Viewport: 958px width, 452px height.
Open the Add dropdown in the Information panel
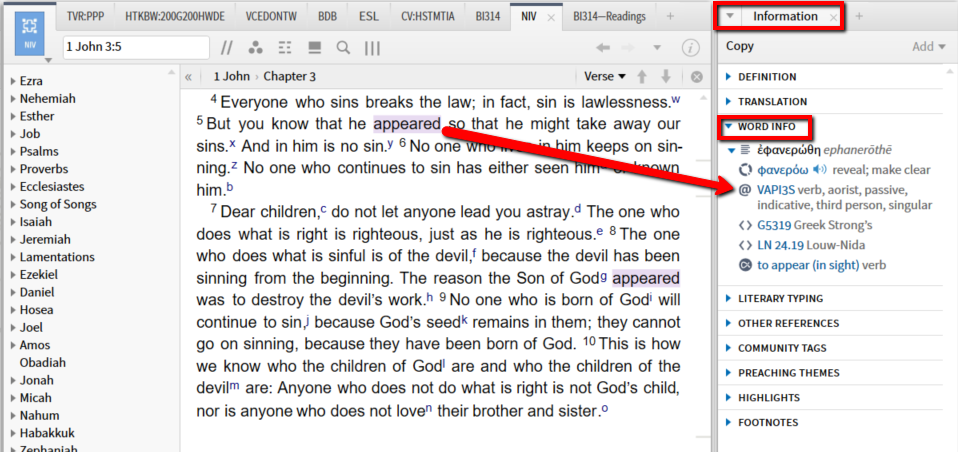[x=929, y=46]
